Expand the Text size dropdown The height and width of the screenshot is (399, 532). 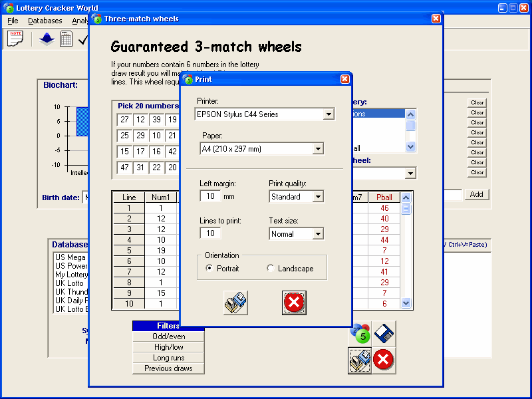point(318,234)
